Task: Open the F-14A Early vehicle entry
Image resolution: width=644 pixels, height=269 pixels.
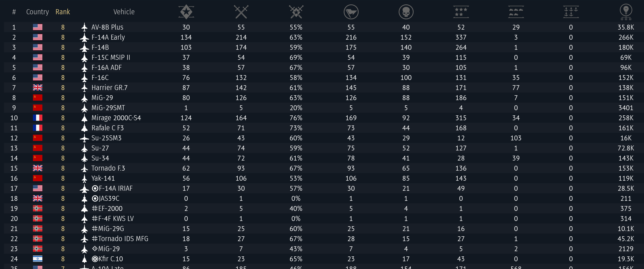Action: pos(108,37)
